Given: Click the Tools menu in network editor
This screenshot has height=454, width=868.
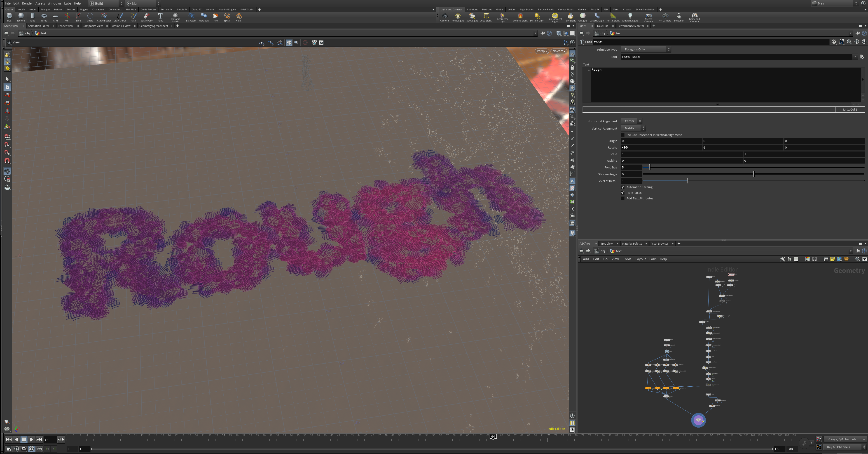Looking at the screenshot, I should [627, 259].
